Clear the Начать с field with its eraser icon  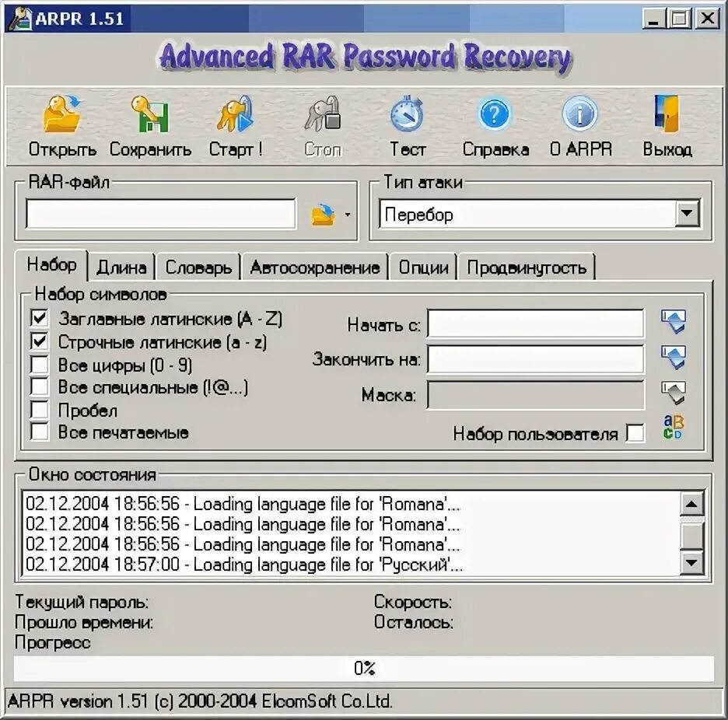(674, 322)
